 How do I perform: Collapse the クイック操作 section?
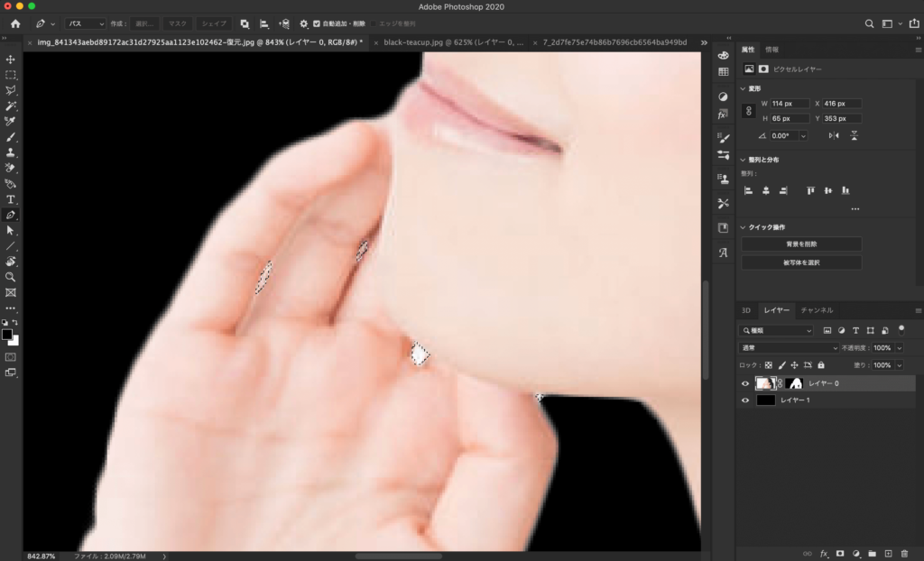(743, 227)
